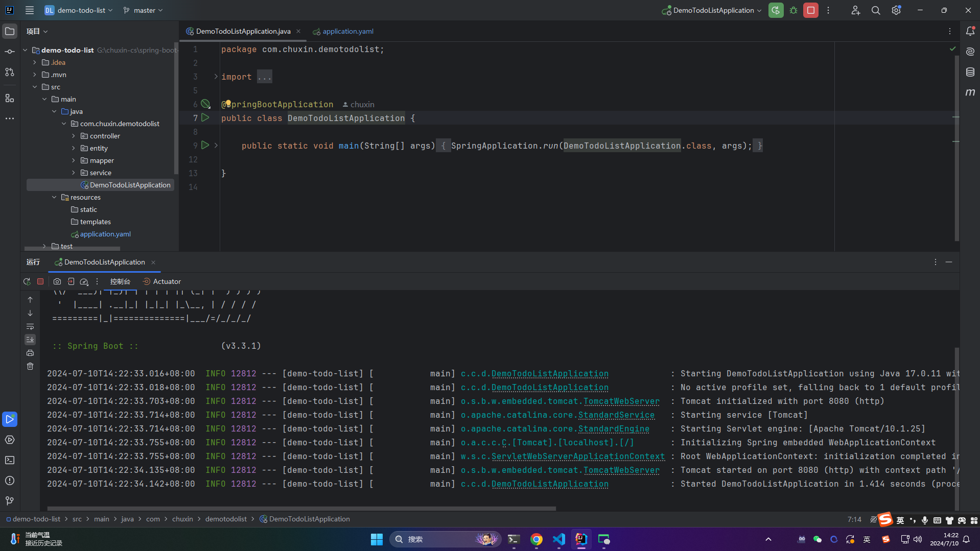This screenshot has height=551, width=980.
Task: Expand the controller package
Action: 74,136
